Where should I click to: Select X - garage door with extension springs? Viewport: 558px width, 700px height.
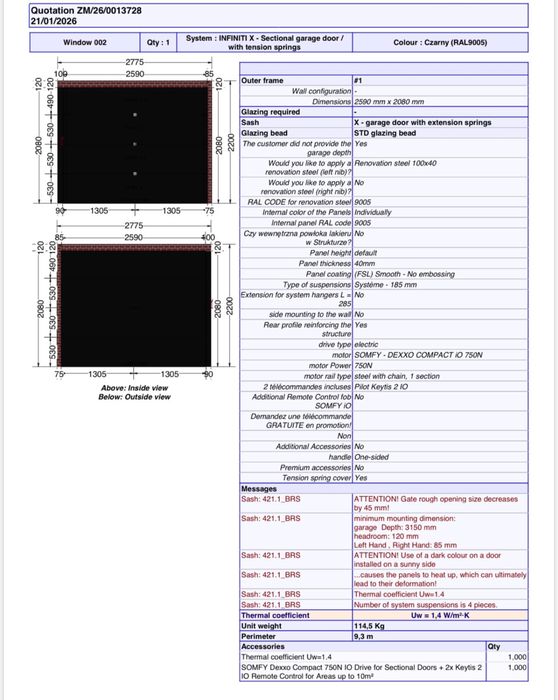coord(423,122)
